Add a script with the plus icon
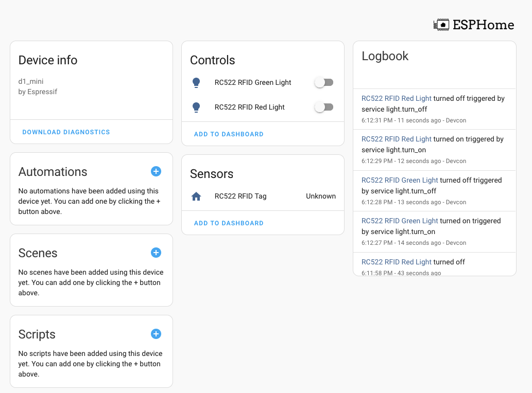The image size is (532, 393). point(156,334)
